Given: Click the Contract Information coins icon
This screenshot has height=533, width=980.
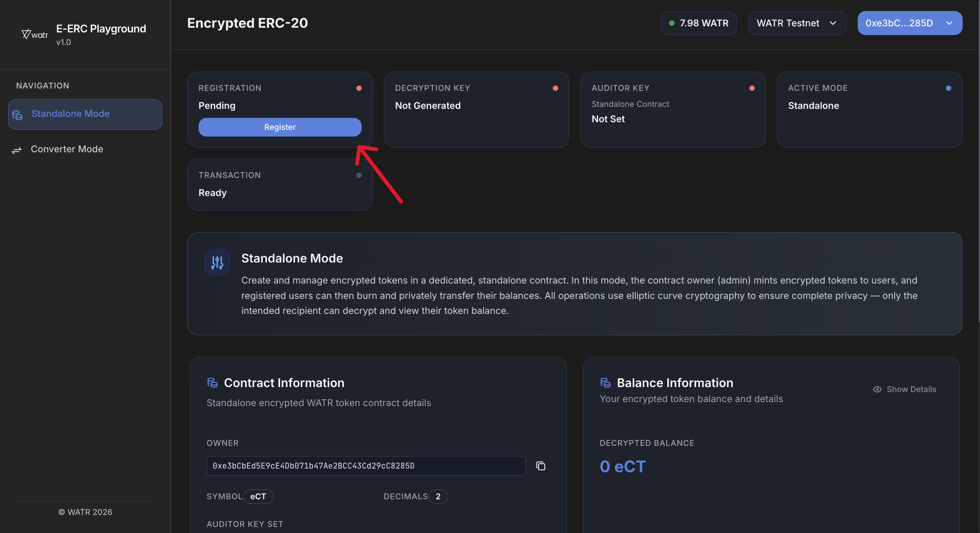Looking at the screenshot, I should coord(212,382).
